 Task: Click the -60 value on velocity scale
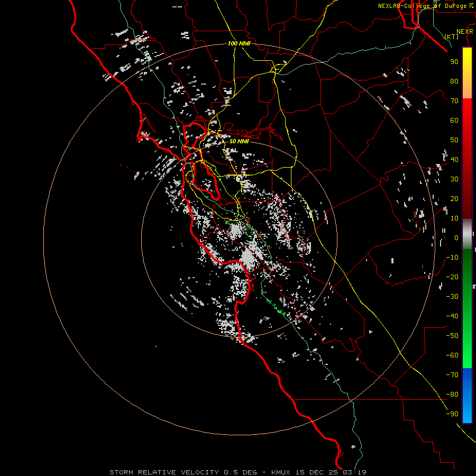452,355
